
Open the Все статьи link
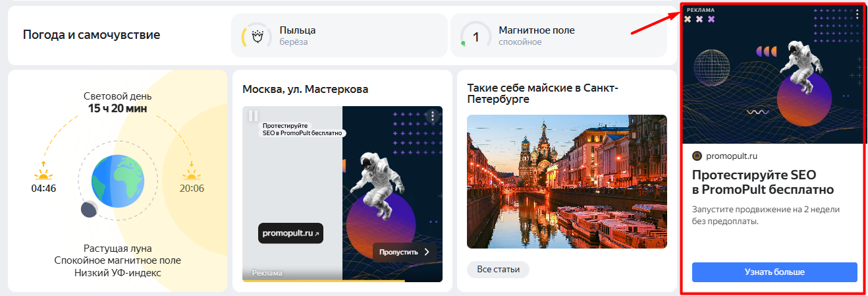pos(498,269)
